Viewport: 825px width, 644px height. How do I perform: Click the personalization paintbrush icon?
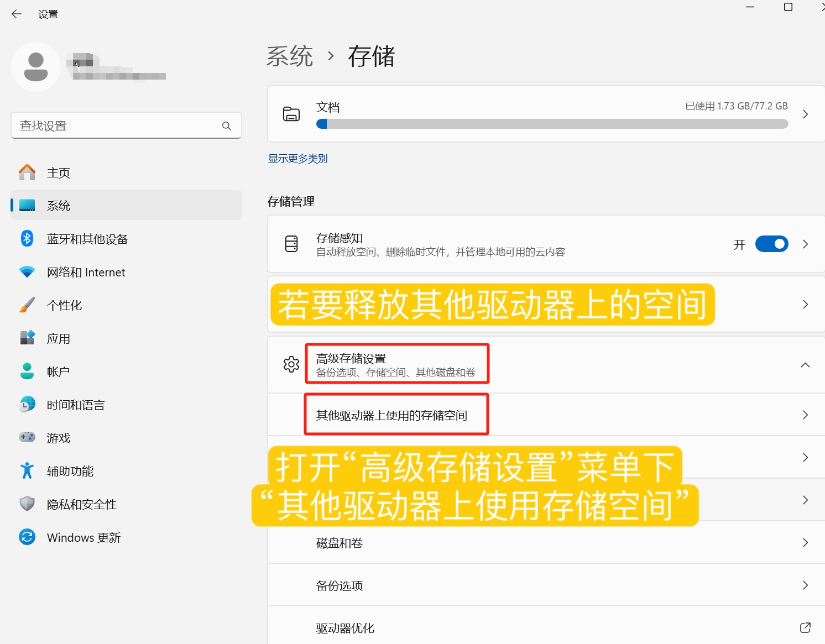point(27,305)
